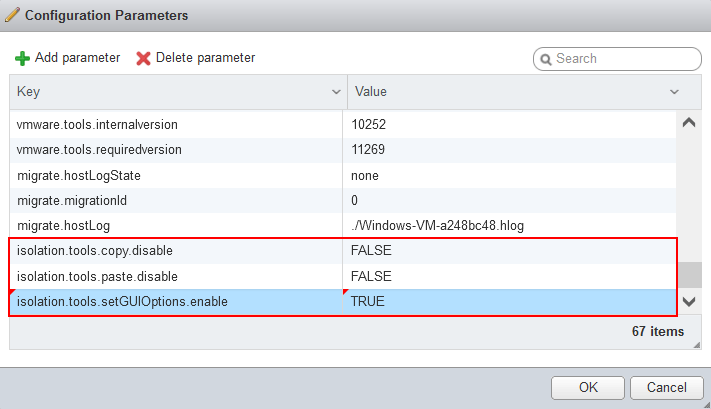Click the value 11269
The height and width of the screenshot is (409, 711).
368,150
